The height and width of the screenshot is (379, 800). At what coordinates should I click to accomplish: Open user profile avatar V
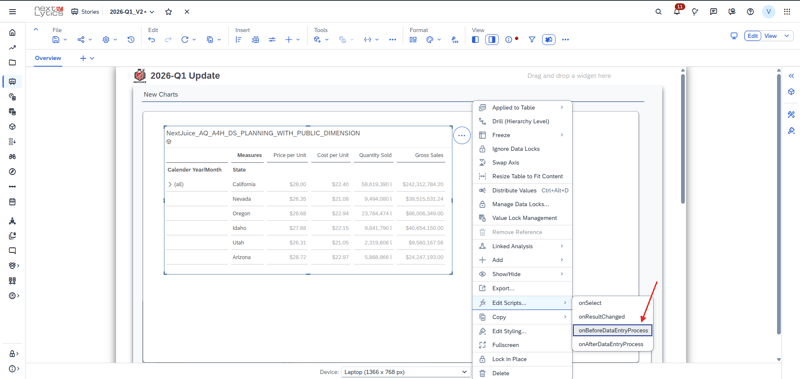click(x=768, y=12)
